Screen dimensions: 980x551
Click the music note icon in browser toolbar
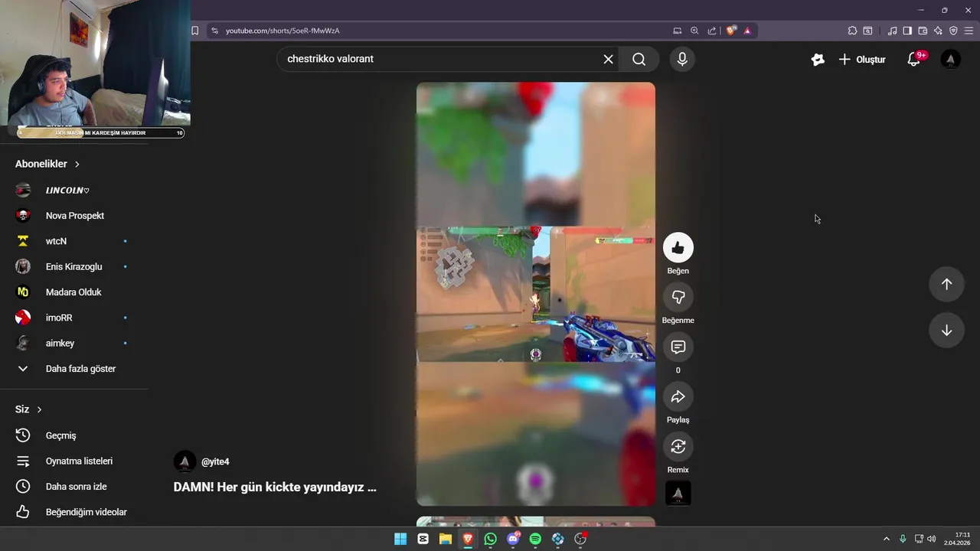click(x=892, y=31)
